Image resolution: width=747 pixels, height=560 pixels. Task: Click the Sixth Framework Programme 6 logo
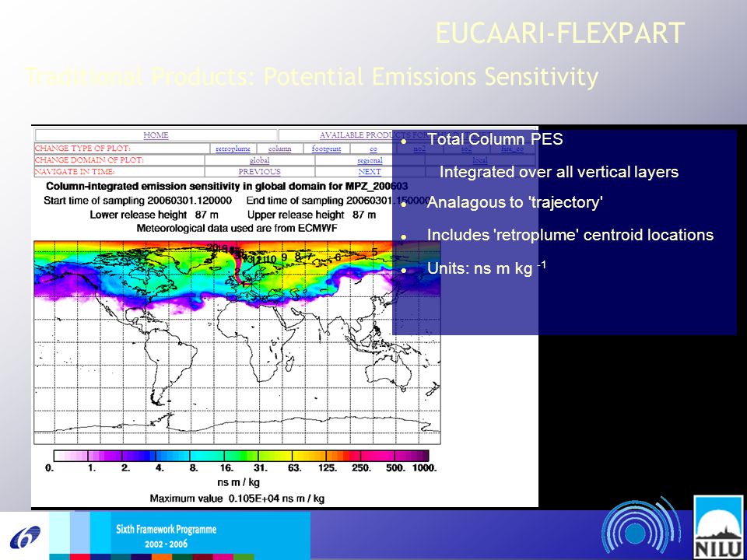click(25, 537)
